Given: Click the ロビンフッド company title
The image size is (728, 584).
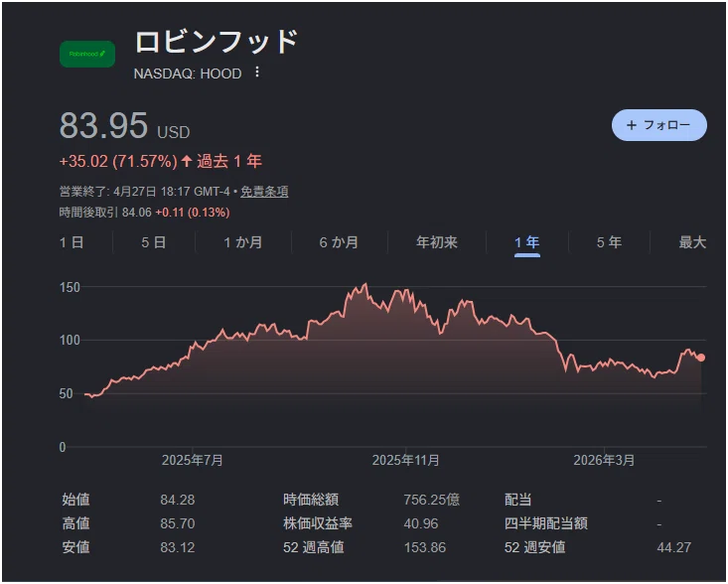Looking at the screenshot, I should (x=217, y=42).
